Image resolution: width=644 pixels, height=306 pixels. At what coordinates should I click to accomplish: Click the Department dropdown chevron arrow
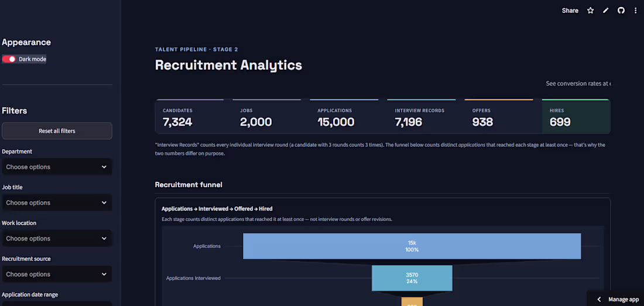(104, 167)
